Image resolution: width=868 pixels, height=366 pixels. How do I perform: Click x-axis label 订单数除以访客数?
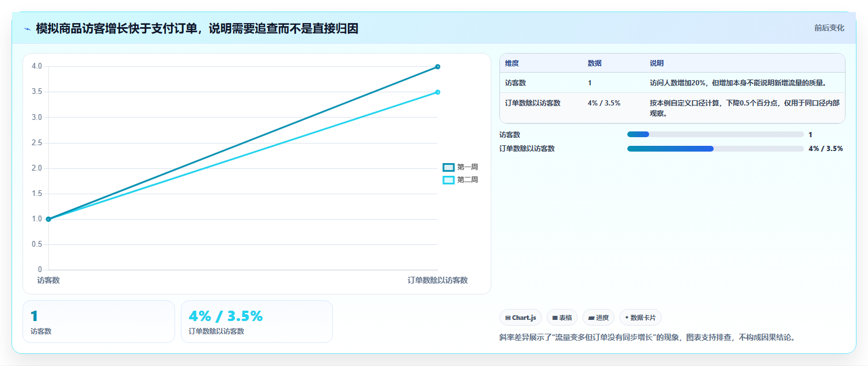[x=438, y=280]
